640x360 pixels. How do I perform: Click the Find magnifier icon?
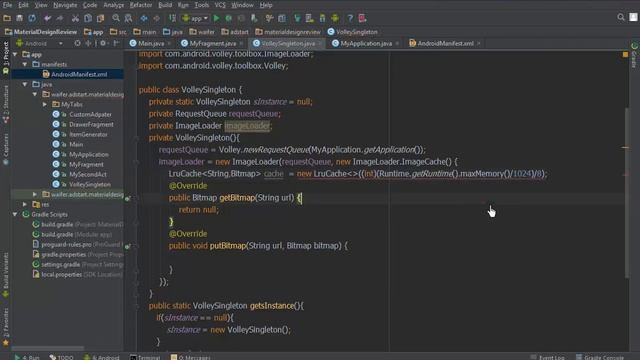(x=116, y=18)
